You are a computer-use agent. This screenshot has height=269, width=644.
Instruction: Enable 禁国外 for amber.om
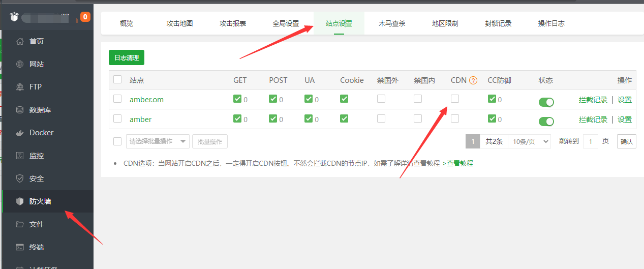coord(381,99)
